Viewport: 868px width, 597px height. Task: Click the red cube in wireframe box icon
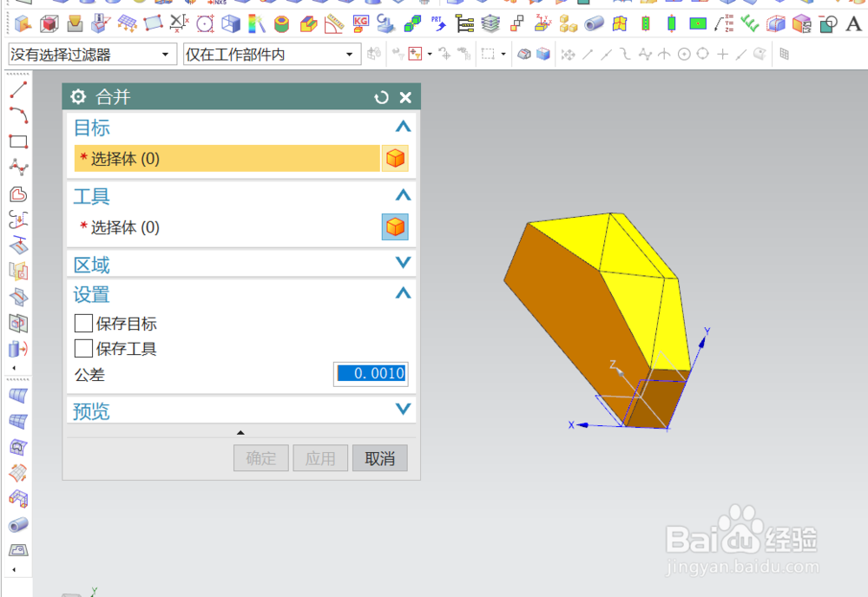click(x=49, y=23)
